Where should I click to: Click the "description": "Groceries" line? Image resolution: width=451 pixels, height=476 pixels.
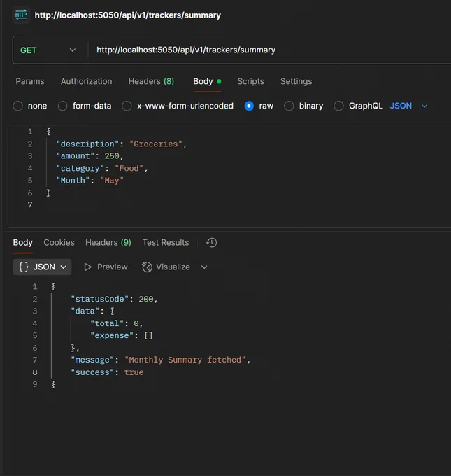tap(122, 144)
